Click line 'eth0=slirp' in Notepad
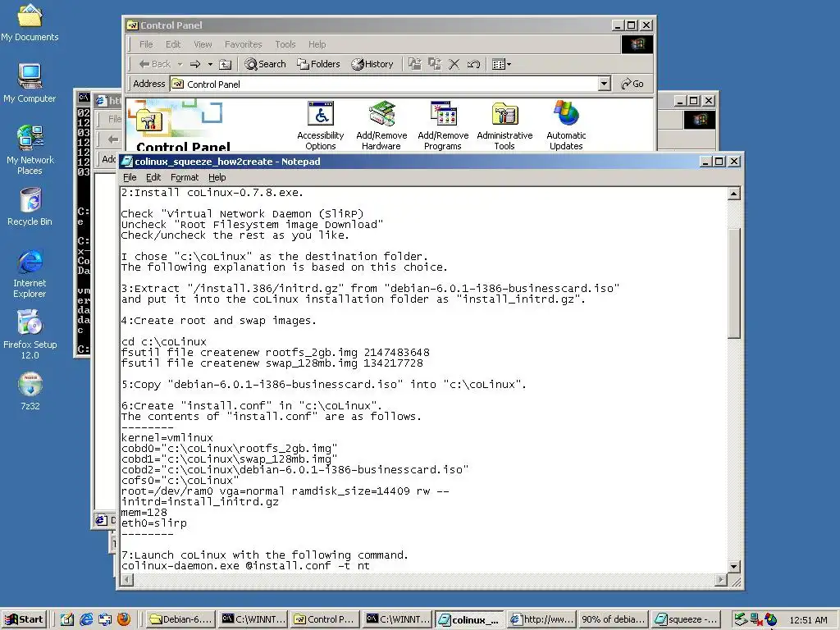 (154, 523)
